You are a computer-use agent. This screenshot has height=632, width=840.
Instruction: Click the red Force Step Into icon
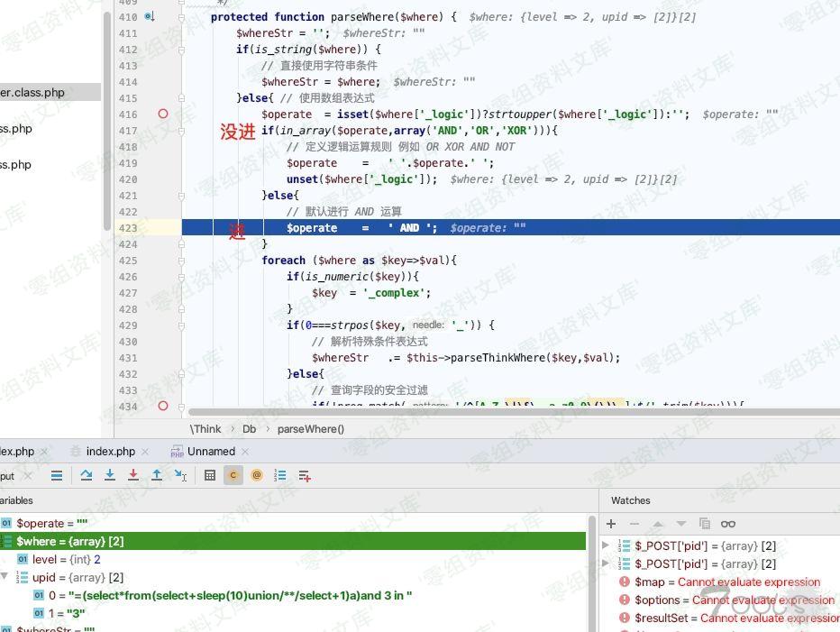tap(133, 475)
